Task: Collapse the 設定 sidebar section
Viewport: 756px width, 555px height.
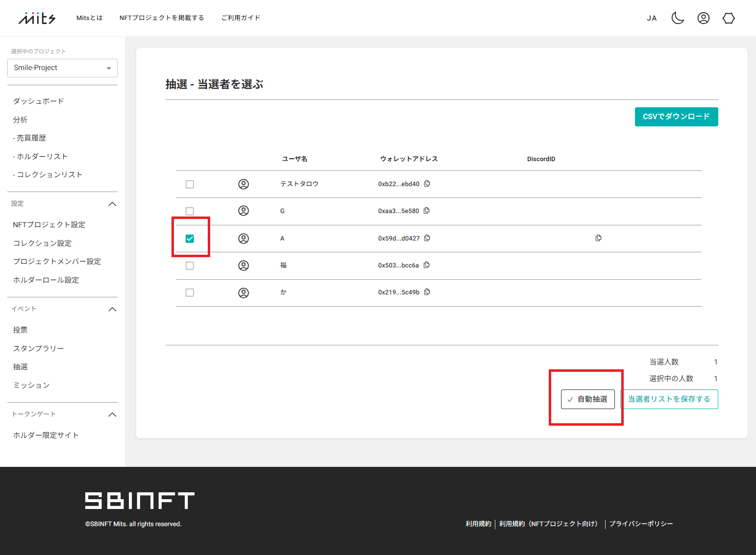Action: (112, 204)
